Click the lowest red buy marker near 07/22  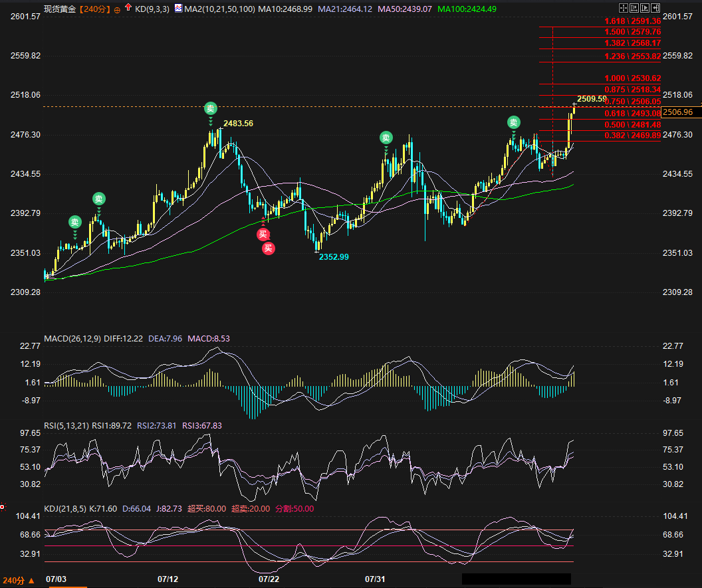[268, 248]
